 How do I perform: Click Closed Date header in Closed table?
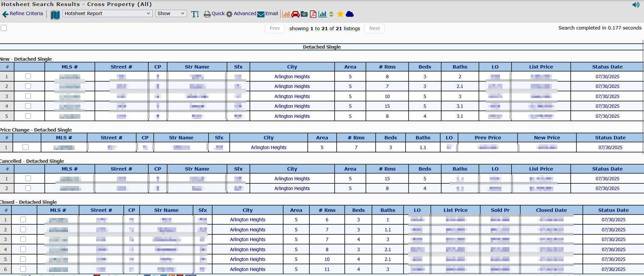551,210
